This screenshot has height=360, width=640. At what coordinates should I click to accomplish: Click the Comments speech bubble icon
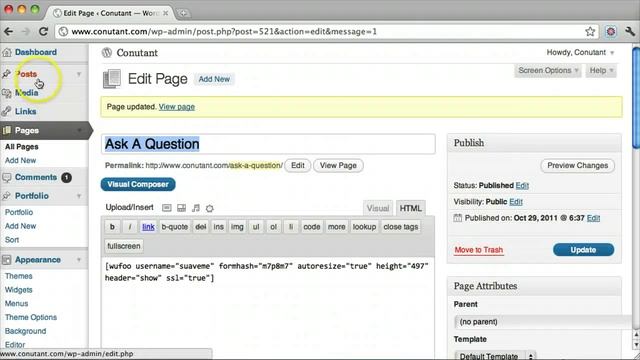click(7, 178)
